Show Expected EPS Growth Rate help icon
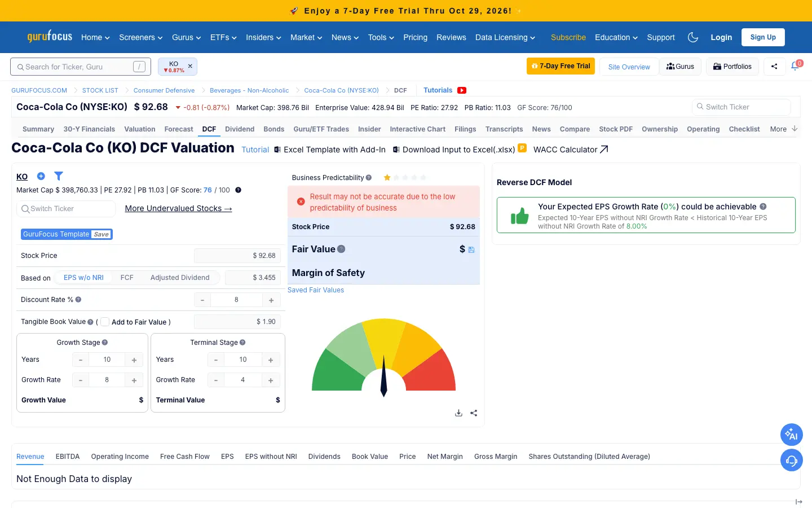The width and height of the screenshot is (812, 508). 763,207
